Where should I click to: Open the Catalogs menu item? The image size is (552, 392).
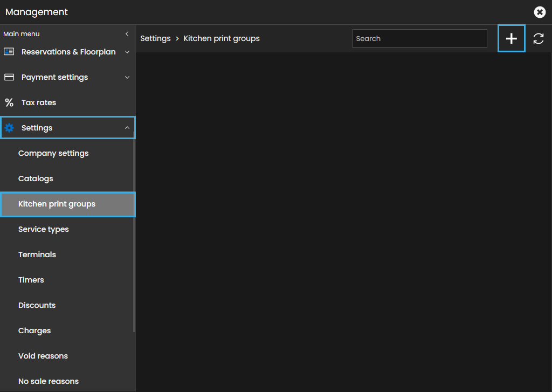(x=36, y=178)
